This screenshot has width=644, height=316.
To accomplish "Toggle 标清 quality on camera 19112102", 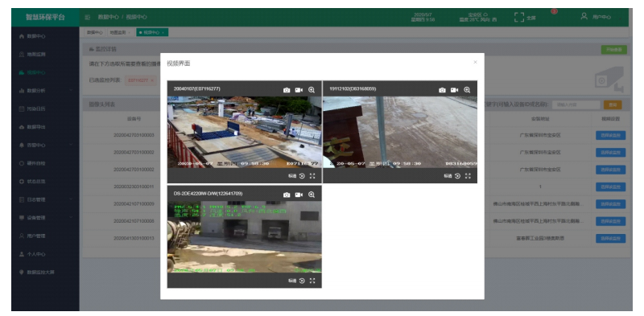I will pyautogui.click(x=448, y=175).
